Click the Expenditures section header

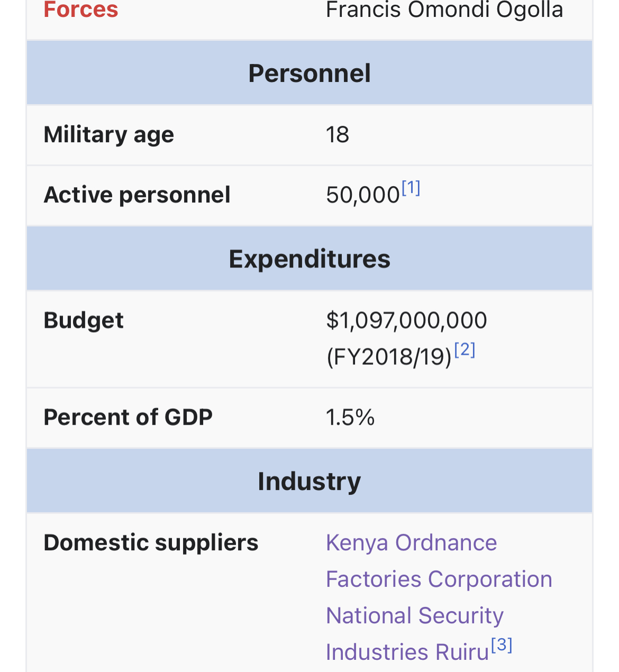(309, 259)
